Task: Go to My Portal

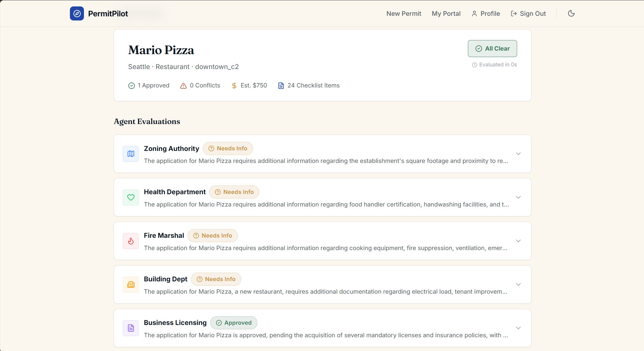Action: pos(446,13)
